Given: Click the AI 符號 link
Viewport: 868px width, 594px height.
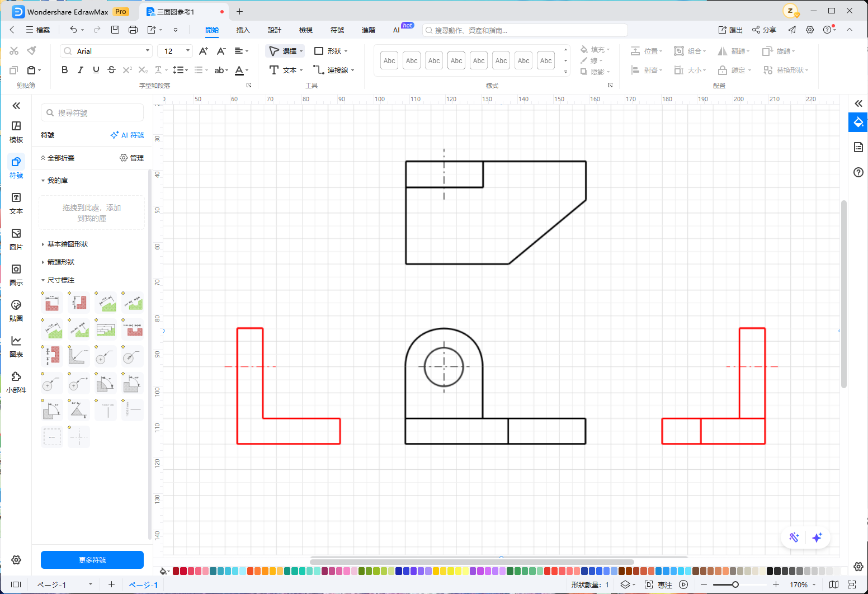Looking at the screenshot, I should coord(128,135).
